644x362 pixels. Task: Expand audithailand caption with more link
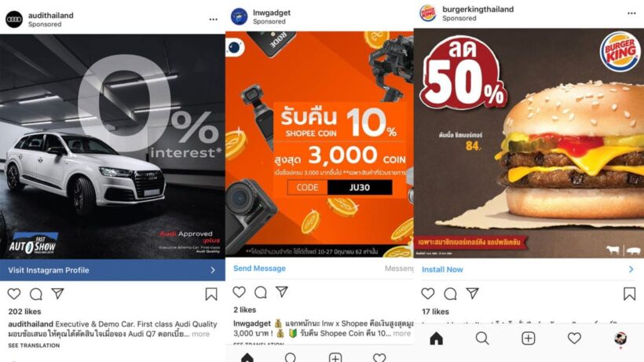pyautogui.click(x=200, y=334)
